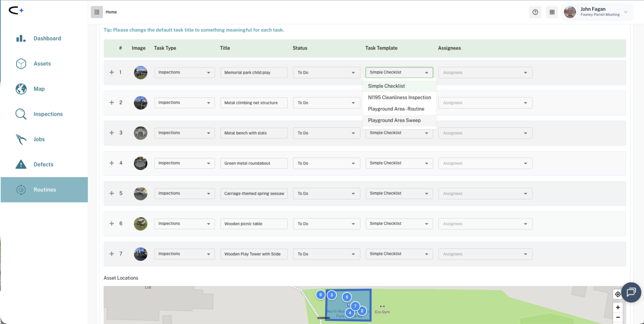644x324 pixels.
Task: Grab the reorder handle for task 4
Action: coord(111,163)
